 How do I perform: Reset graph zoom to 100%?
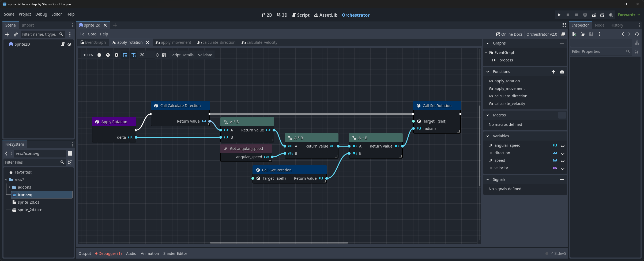click(x=108, y=55)
